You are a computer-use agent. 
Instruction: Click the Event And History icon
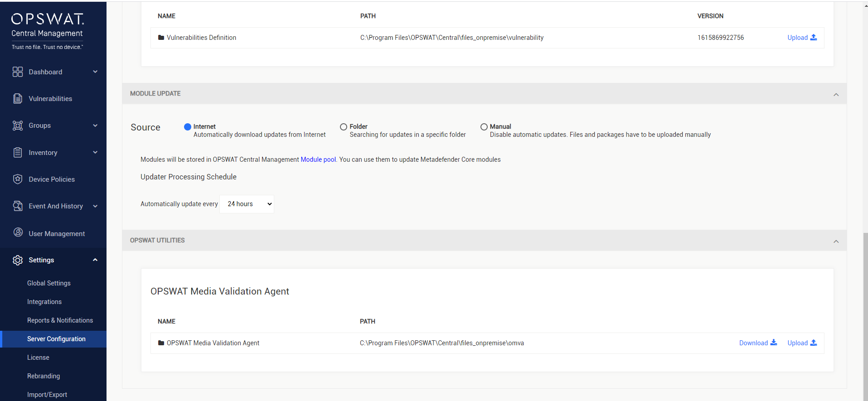point(18,206)
